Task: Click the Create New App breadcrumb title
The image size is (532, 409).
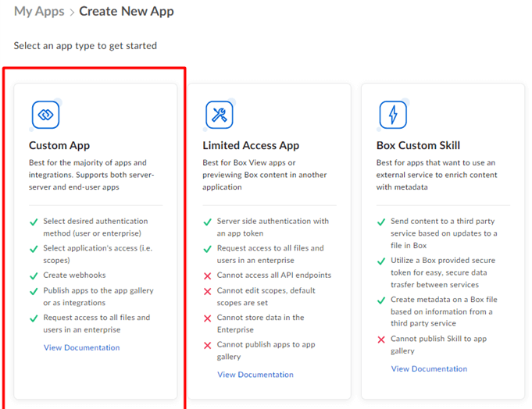Action: [x=127, y=12]
